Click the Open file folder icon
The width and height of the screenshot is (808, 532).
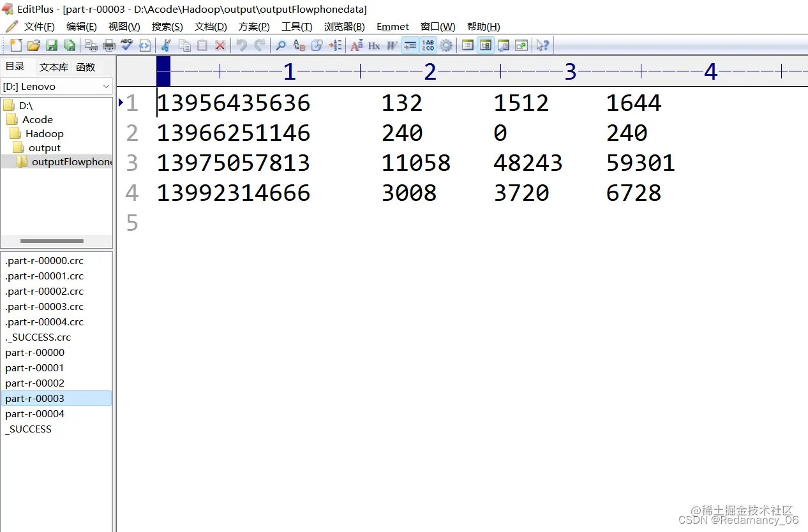pos(34,45)
